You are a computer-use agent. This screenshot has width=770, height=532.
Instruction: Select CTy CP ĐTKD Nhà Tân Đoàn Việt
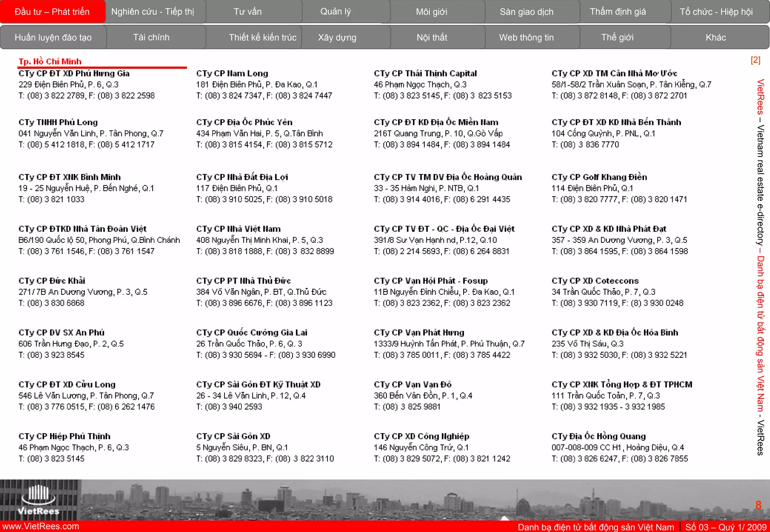(82, 229)
